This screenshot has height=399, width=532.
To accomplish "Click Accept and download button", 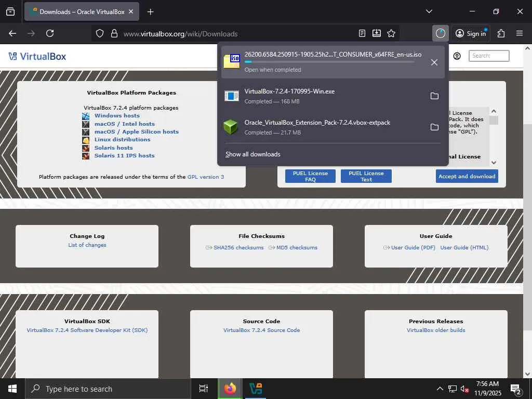I will coord(467,176).
